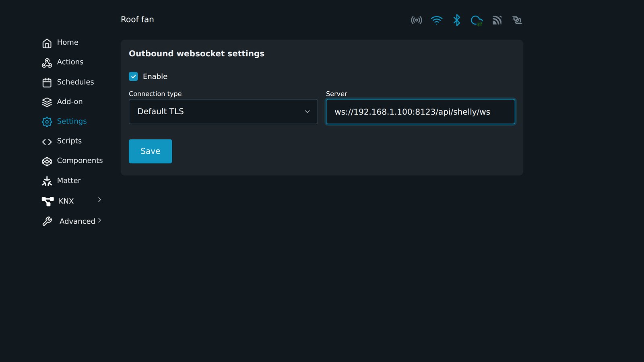Open the Connection type dropdown

(223, 111)
